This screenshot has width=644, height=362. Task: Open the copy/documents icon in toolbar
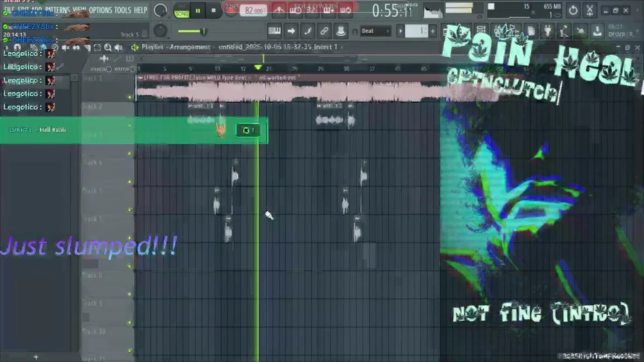coord(531,31)
